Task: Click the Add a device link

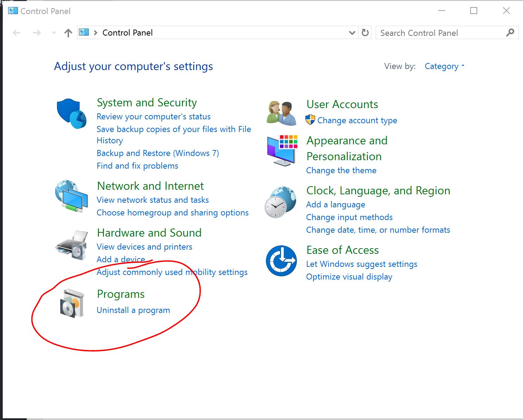Action: click(x=121, y=259)
